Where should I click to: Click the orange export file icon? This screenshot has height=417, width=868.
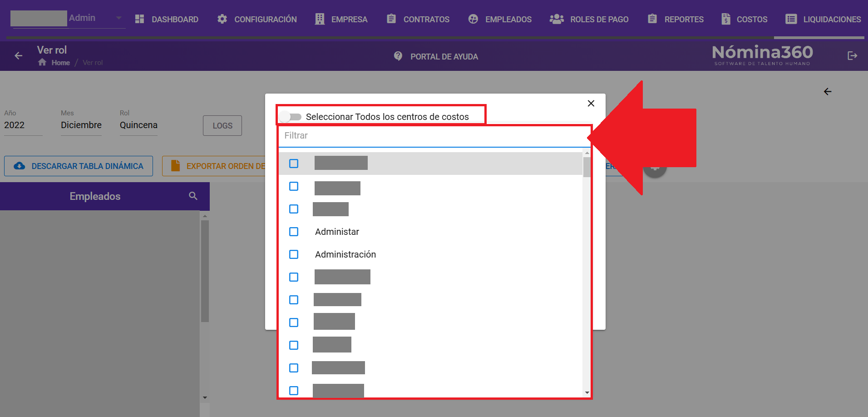[176, 166]
